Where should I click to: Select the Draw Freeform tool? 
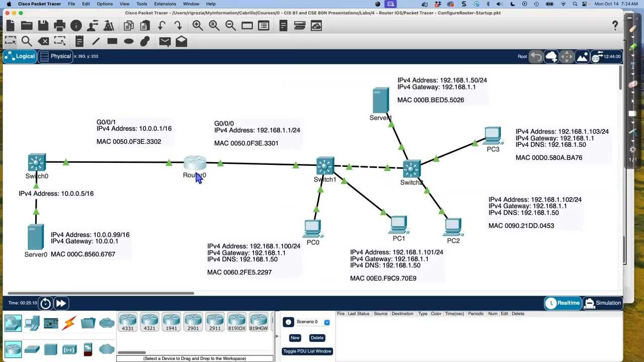click(145, 42)
